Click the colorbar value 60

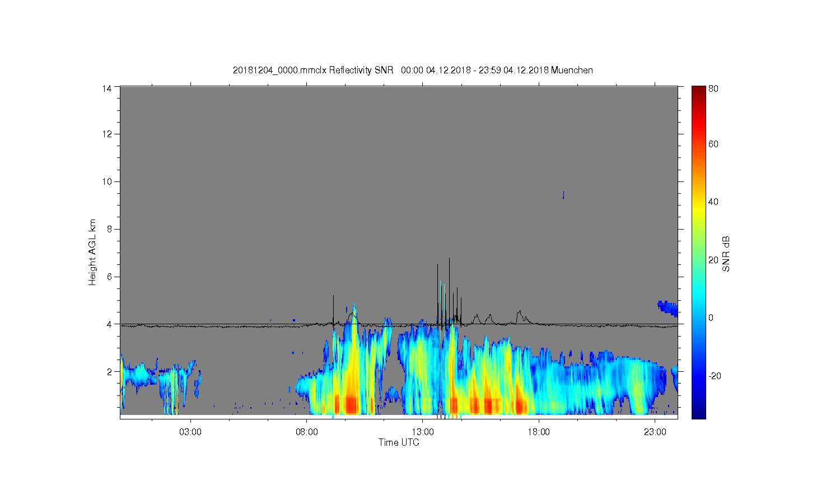point(713,144)
